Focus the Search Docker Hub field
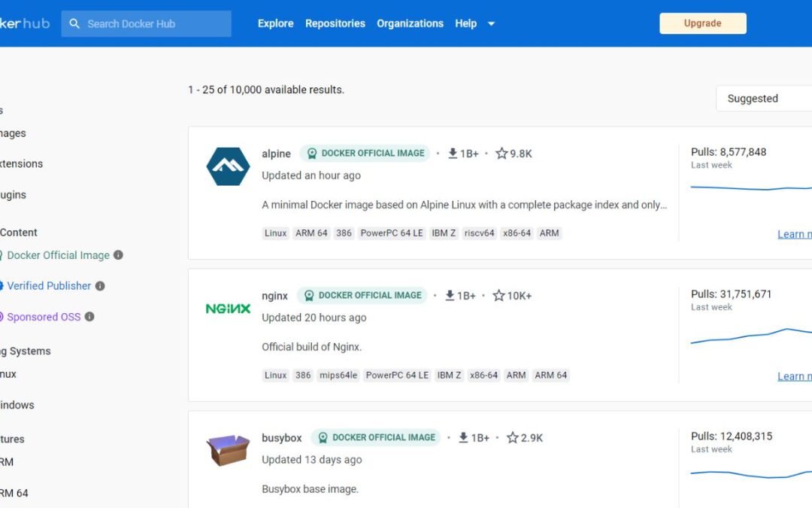This screenshot has width=812, height=508. click(146, 24)
